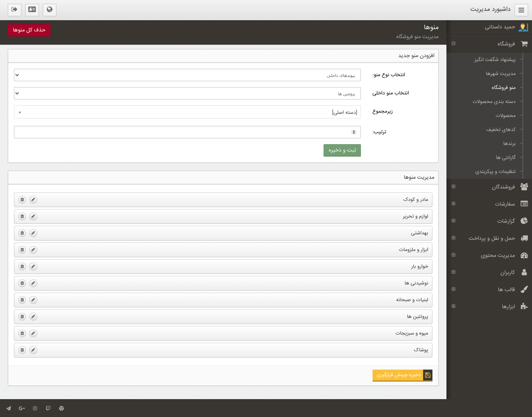Viewport: 532px width, 417px height.
Task: Click the ترتیب number input field
Action: [x=183, y=132]
